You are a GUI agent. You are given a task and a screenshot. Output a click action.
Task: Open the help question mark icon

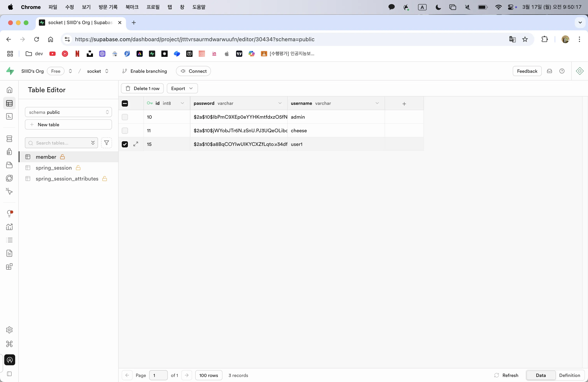click(x=562, y=71)
